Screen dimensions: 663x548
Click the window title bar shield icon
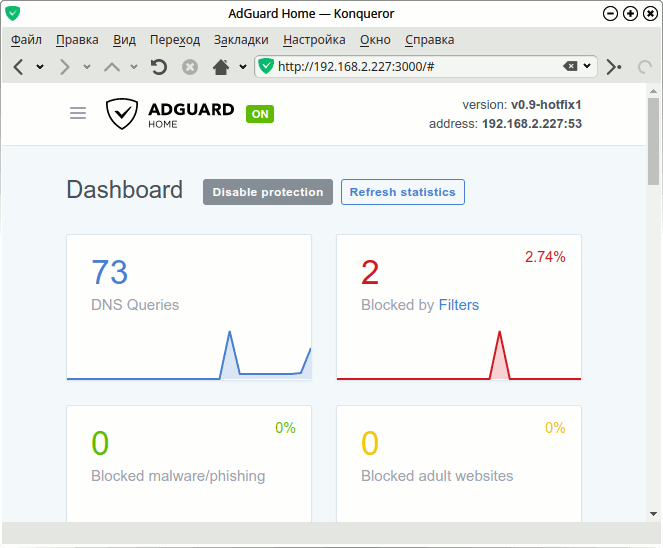click(x=13, y=13)
